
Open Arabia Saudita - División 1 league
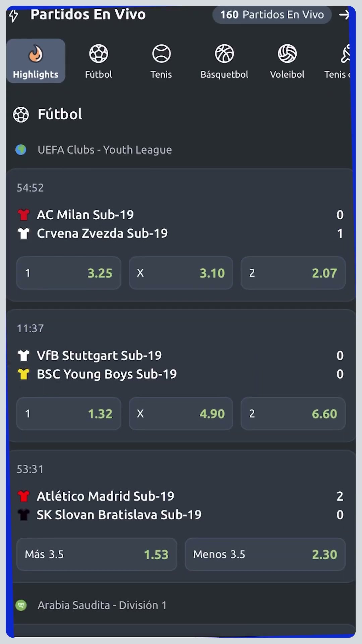102,605
